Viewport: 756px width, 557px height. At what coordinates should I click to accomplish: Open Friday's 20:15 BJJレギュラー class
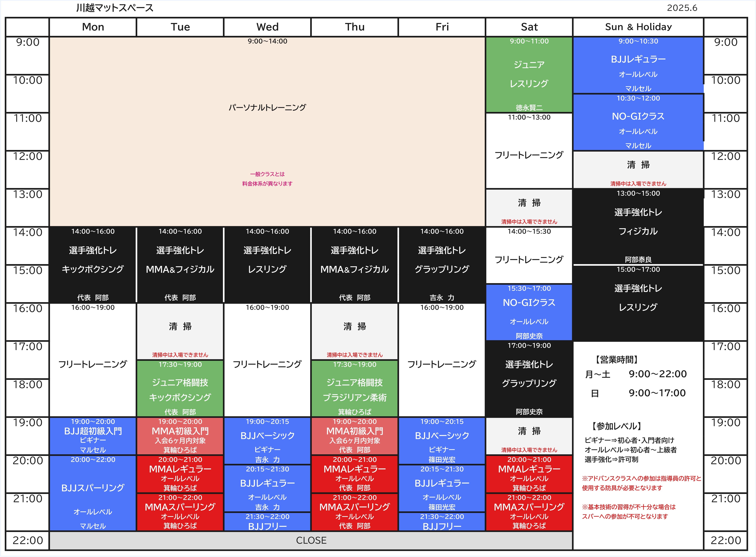(442, 488)
